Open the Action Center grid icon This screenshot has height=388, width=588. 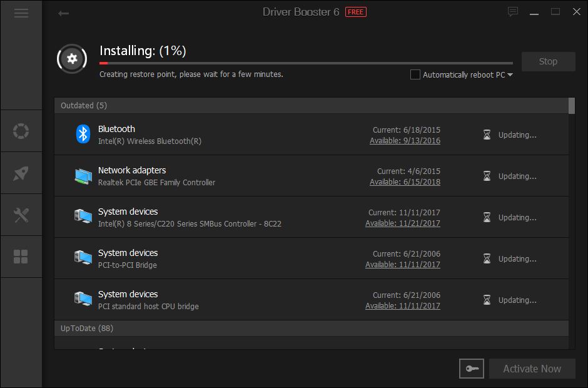click(x=21, y=257)
